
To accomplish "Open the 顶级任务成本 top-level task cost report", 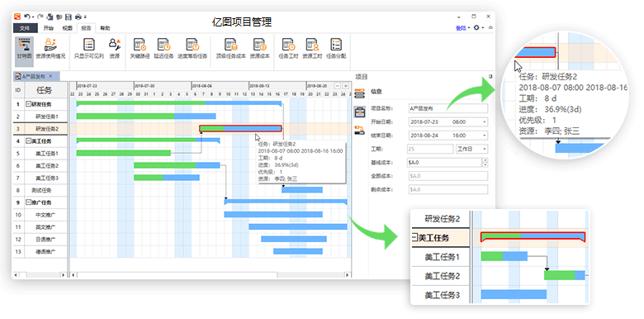I will pos(231,48).
